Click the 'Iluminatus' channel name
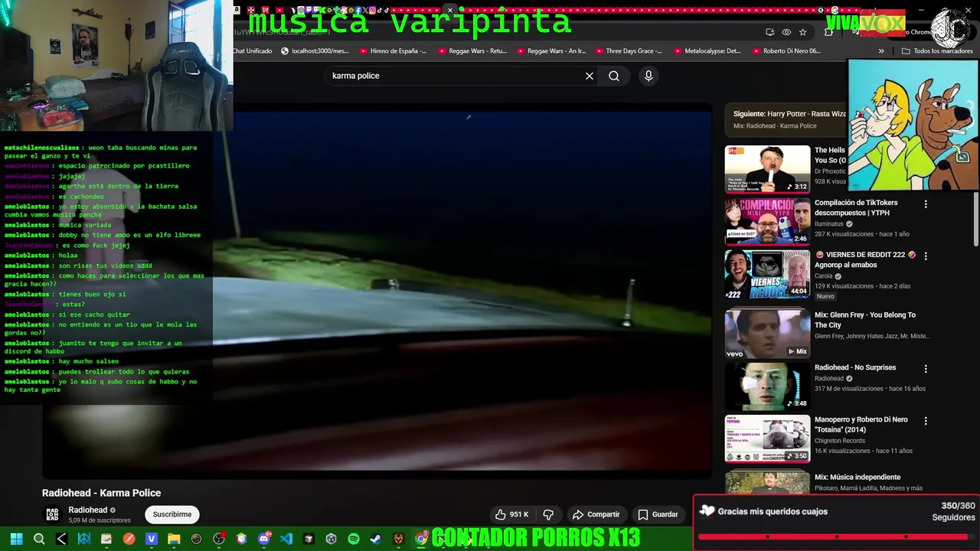This screenshot has height=551, width=980. point(830,224)
